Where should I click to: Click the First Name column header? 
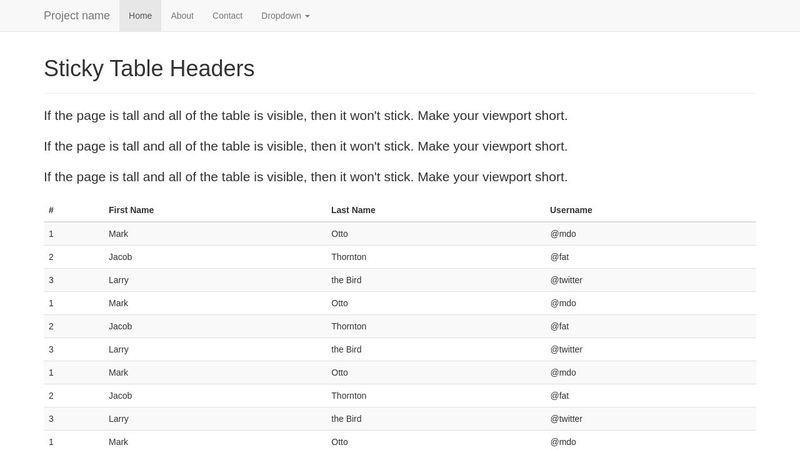pos(131,210)
